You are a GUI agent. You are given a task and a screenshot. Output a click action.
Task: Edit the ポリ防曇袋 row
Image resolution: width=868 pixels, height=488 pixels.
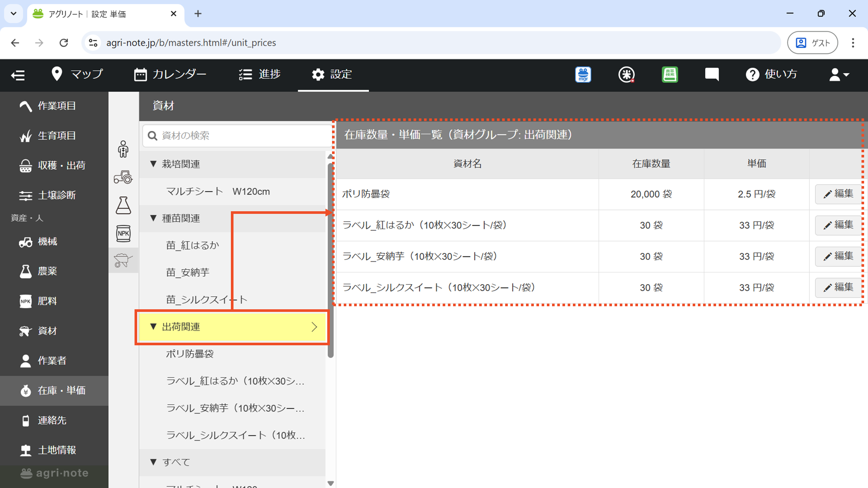(838, 194)
